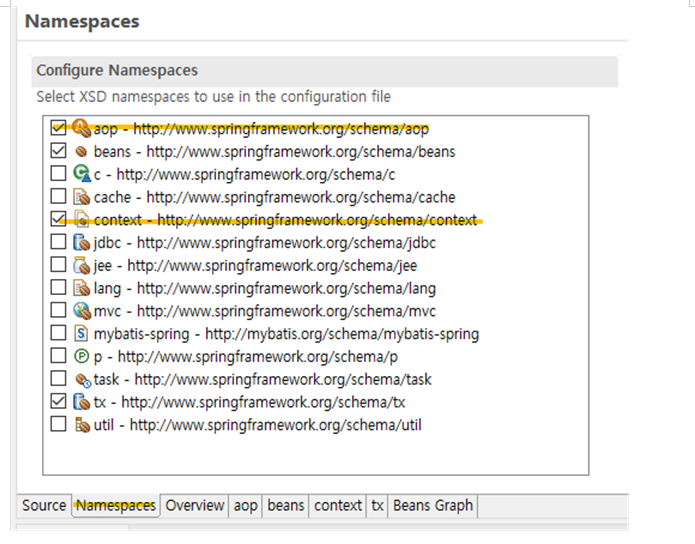Check the jee namespace checkbox
The image size is (695, 544).
59,265
